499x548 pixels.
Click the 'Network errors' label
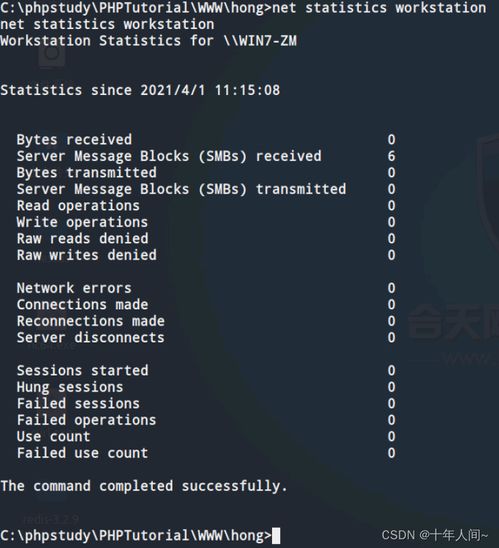pyautogui.click(x=74, y=288)
